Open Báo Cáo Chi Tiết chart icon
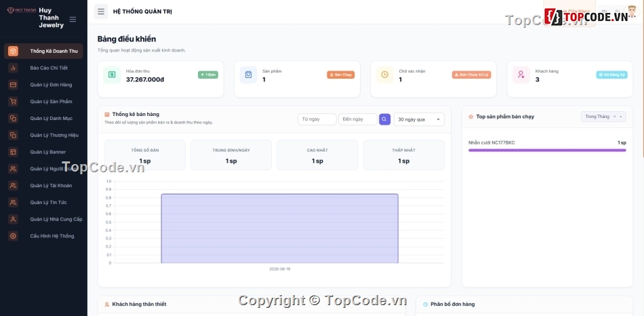This screenshot has width=644, height=316. coord(13,68)
